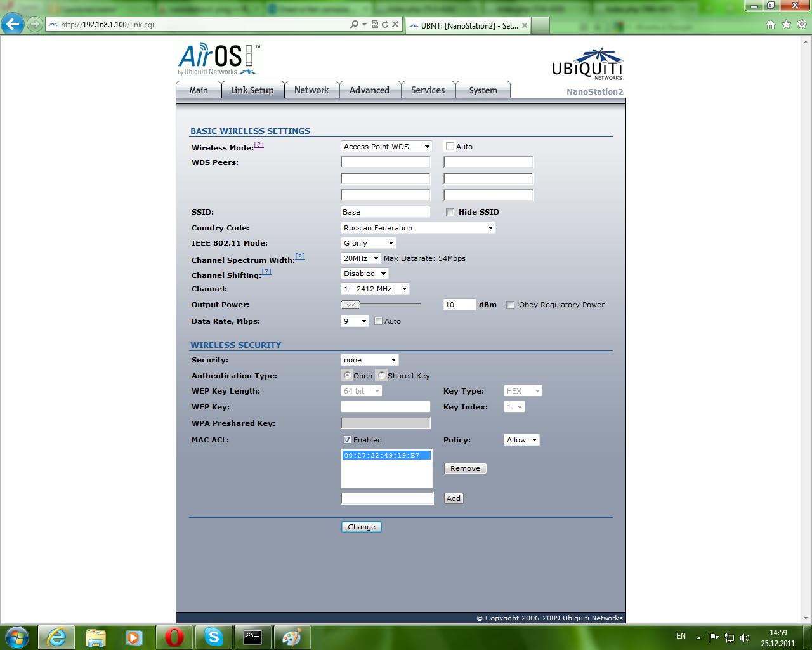
Task: Click the AirOS logo
Action: click(218, 58)
